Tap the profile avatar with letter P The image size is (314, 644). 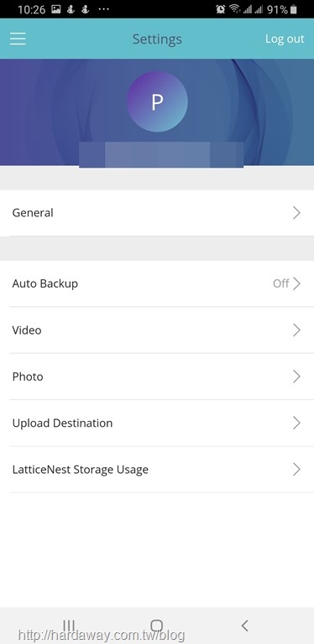click(x=157, y=101)
